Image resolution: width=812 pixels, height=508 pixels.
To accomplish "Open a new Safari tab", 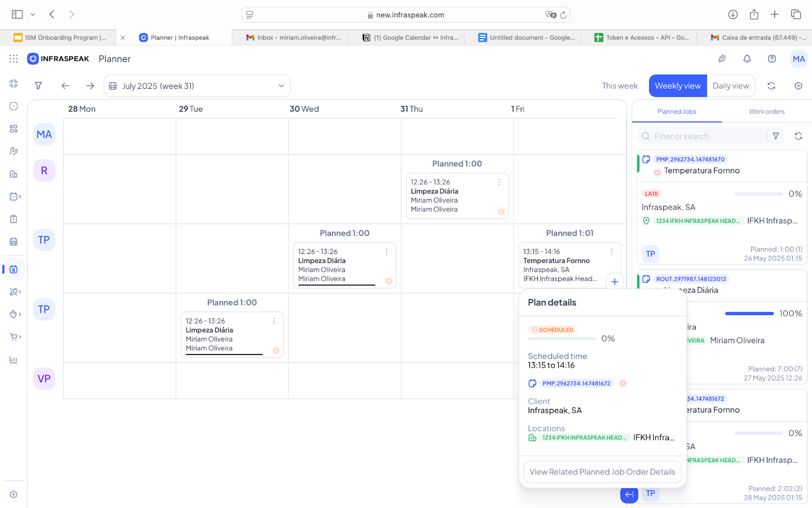I will pyautogui.click(x=774, y=15).
